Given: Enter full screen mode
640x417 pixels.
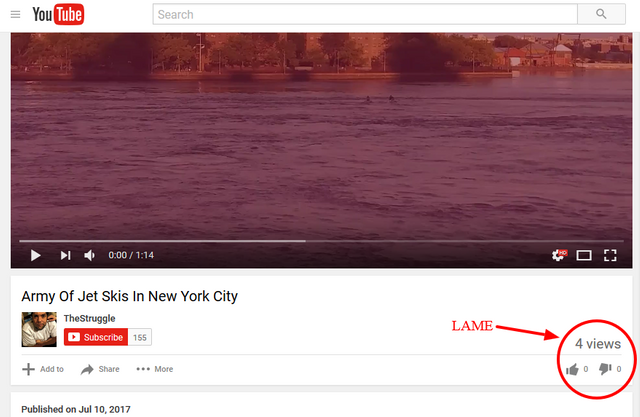Looking at the screenshot, I should click(x=610, y=255).
